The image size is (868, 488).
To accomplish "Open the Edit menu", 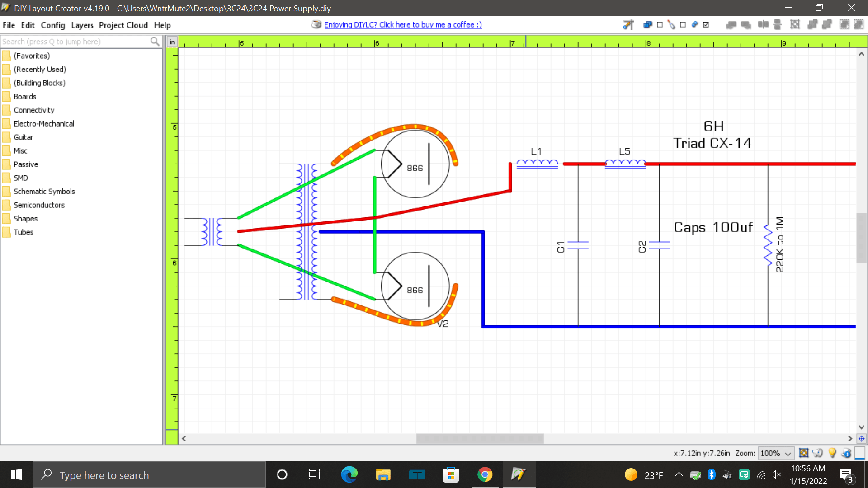I will pyautogui.click(x=28, y=25).
